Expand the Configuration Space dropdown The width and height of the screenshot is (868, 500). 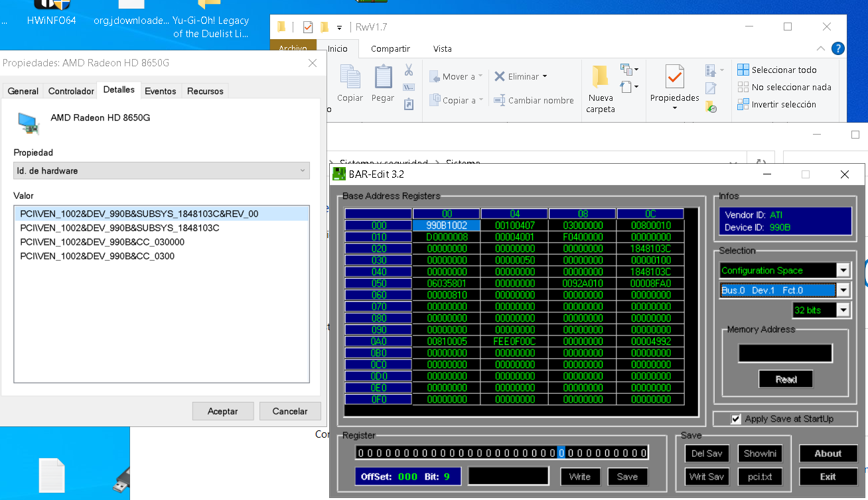pos(843,271)
